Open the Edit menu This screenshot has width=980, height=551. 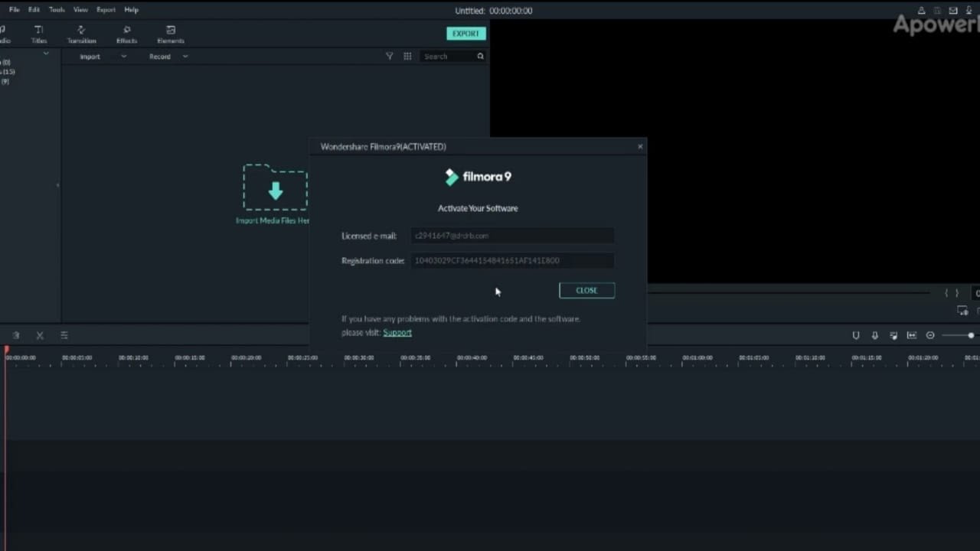click(34, 10)
